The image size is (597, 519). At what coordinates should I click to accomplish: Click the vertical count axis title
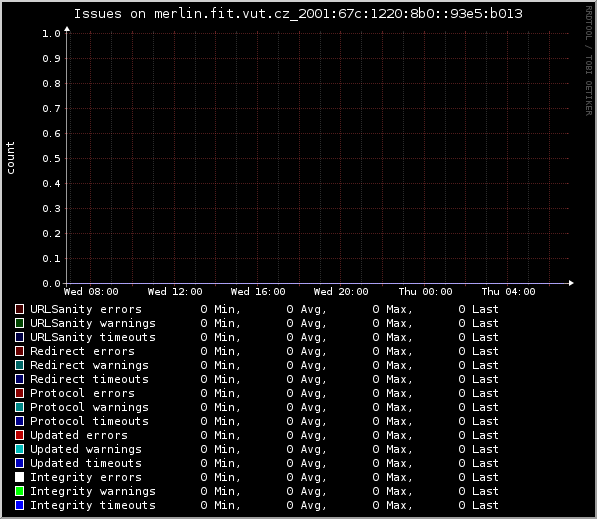pos(10,158)
